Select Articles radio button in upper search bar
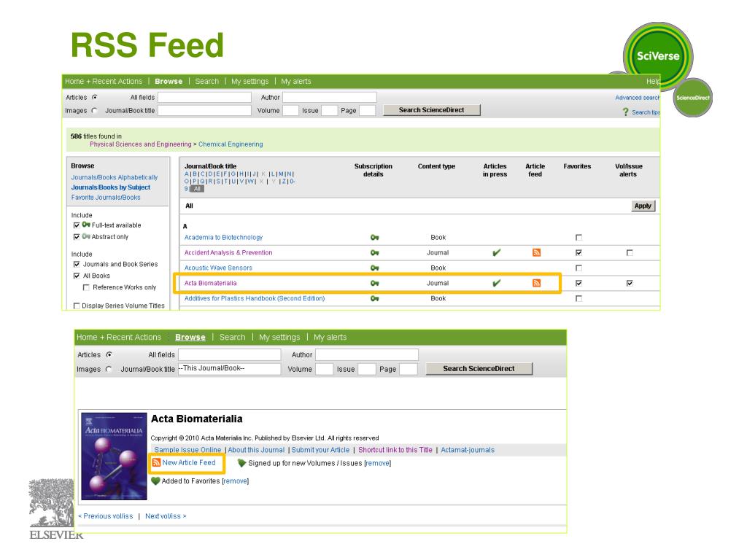The height and width of the screenshot is (560, 747). coord(94,97)
